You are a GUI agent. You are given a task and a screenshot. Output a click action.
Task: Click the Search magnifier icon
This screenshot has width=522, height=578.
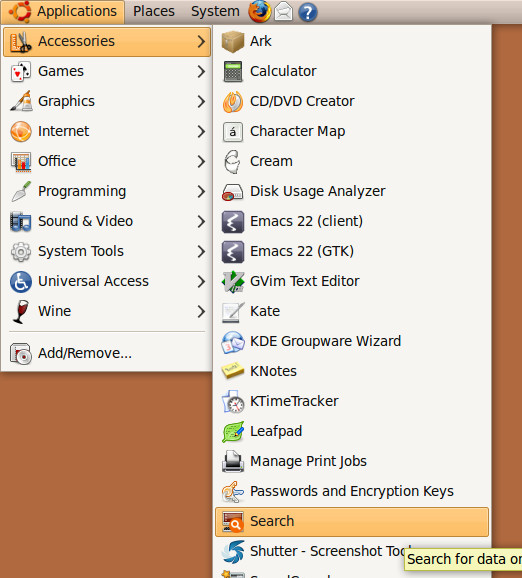coord(233,522)
